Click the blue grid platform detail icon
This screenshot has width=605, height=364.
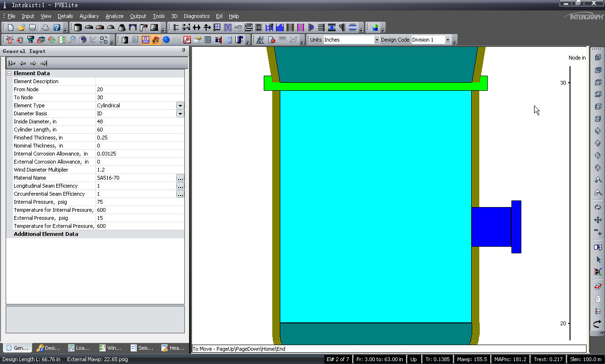coord(217,27)
